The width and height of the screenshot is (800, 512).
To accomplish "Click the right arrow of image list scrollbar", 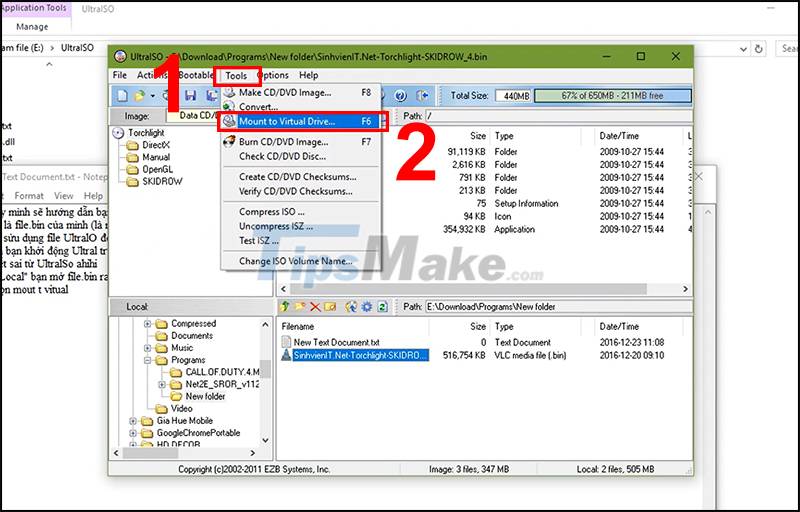I will click(685, 289).
